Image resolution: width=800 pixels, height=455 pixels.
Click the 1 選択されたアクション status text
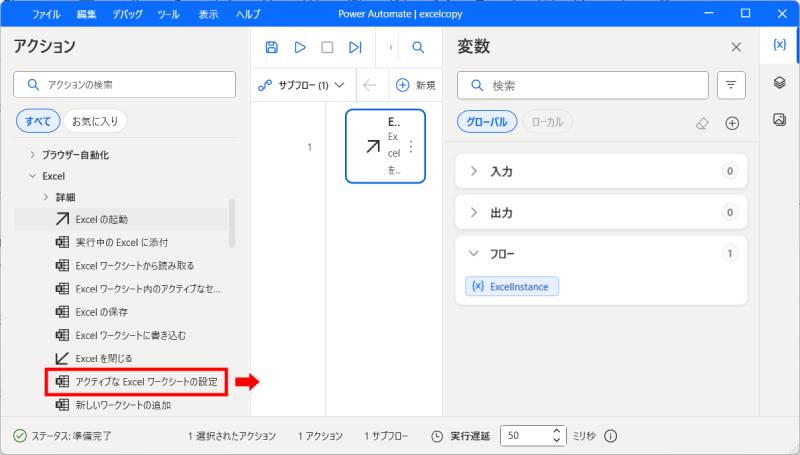click(x=232, y=436)
